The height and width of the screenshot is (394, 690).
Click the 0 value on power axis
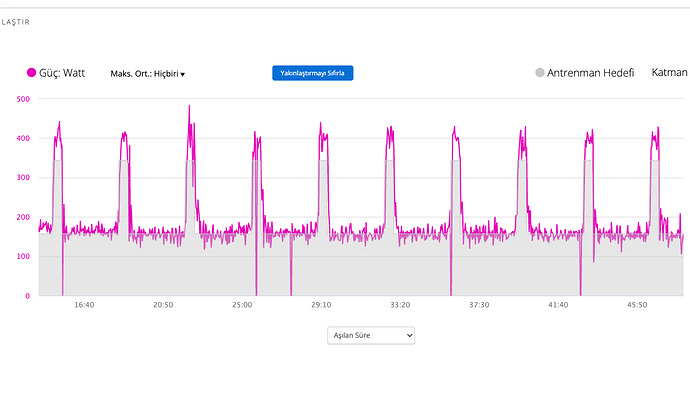28,296
